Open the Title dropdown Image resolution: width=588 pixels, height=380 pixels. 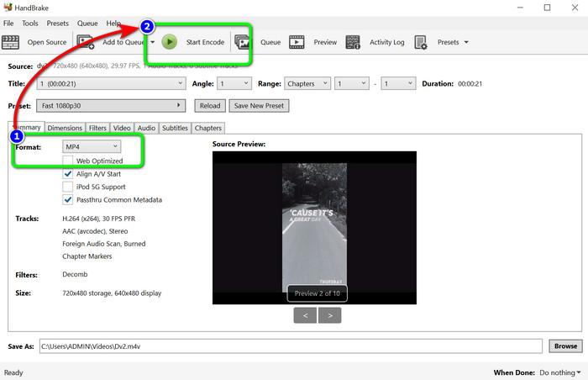(x=111, y=83)
